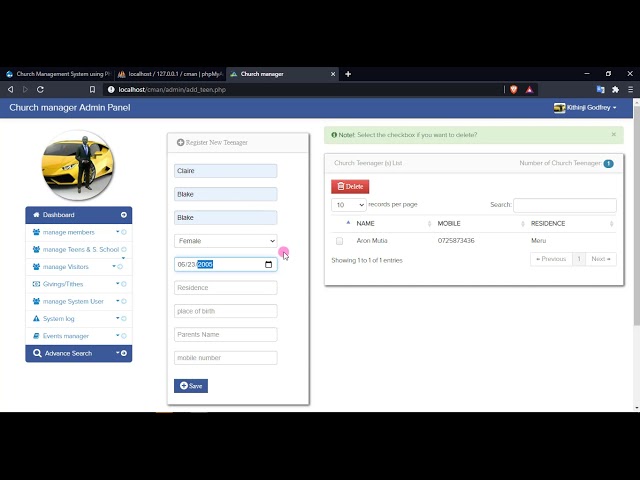Open the translate extension icon
The width and height of the screenshot is (640, 480).
[x=600, y=89]
